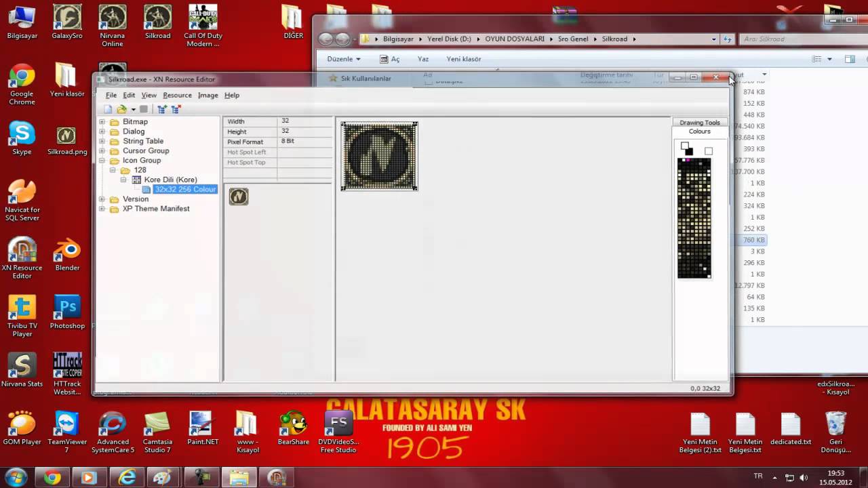Select Tivibu TV Player desktop icon
The width and height of the screenshot is (868, 488).
point(22,316)
